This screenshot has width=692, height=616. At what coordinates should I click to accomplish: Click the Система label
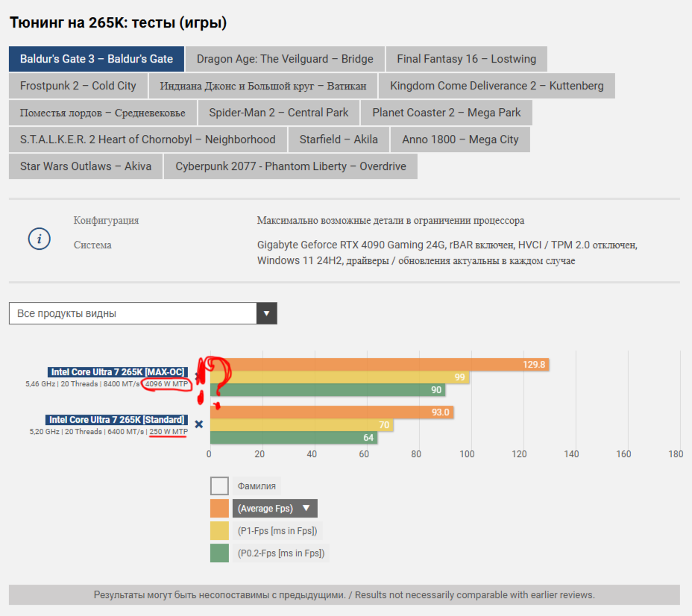[92, 245]
